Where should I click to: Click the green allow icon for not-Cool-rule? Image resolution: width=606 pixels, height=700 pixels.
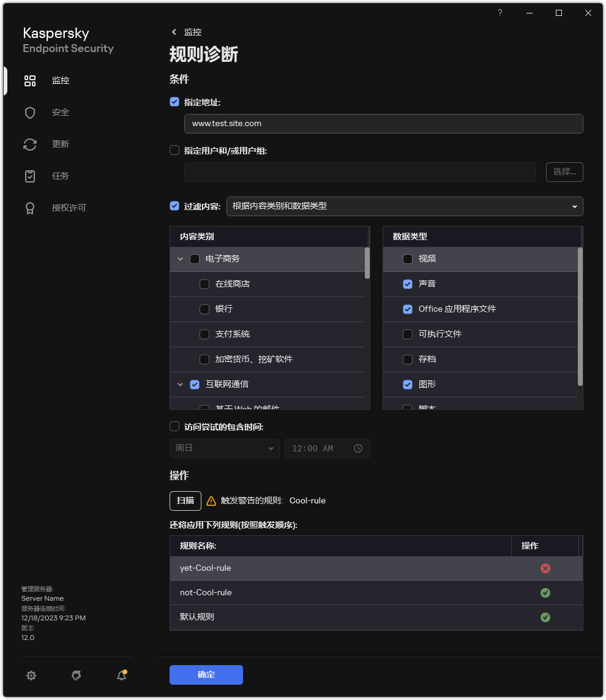pyautogui.click(x=545, y=593)
